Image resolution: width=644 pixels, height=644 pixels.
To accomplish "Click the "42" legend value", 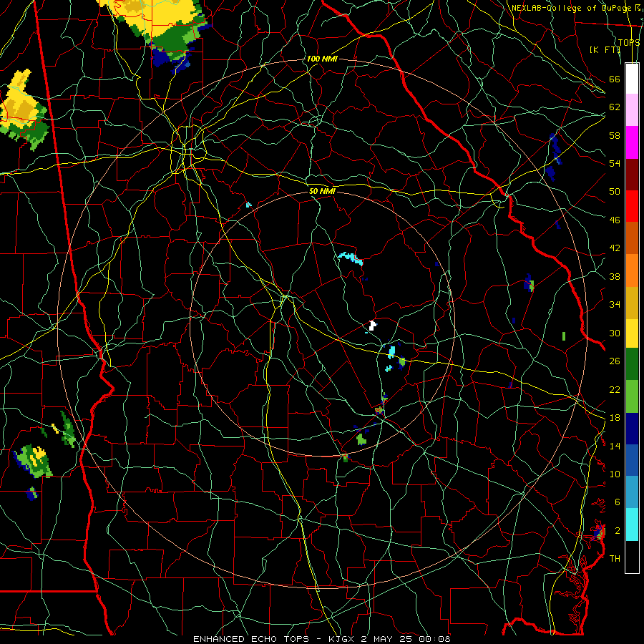I will pyautogui.click(x=615, y=248).
